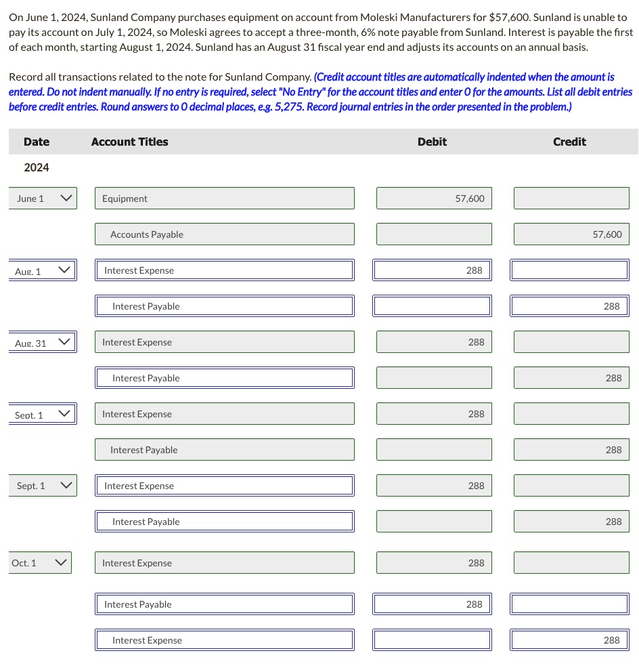The image size is (639, 672).
Task: Click the June 1 debit field showing 57,600
Action: tap(434, 198)
